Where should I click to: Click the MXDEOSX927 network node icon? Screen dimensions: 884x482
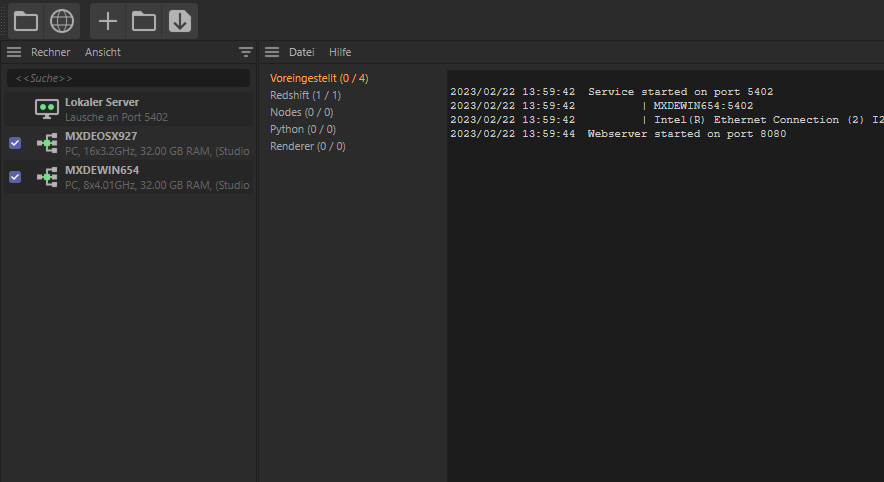pyautogui.click(x=47, y=143)
